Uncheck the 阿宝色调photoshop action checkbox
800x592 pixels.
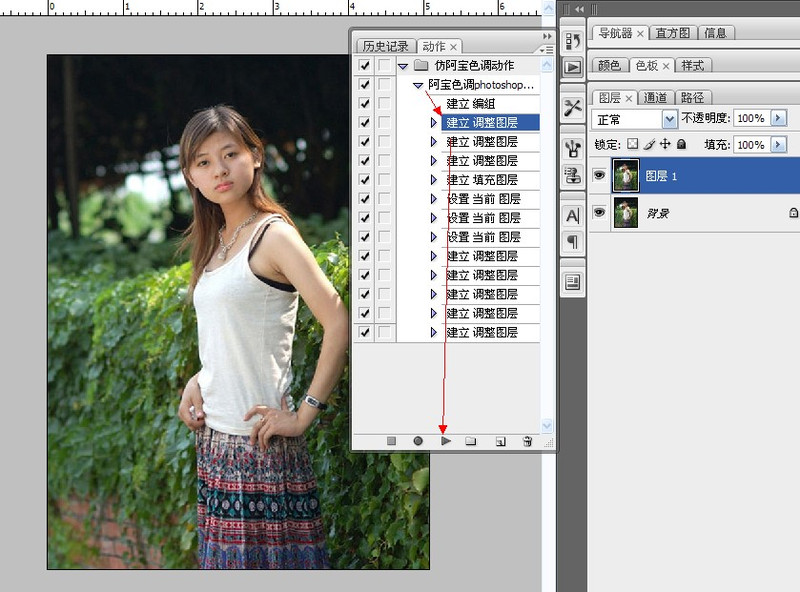click(364, 84)
